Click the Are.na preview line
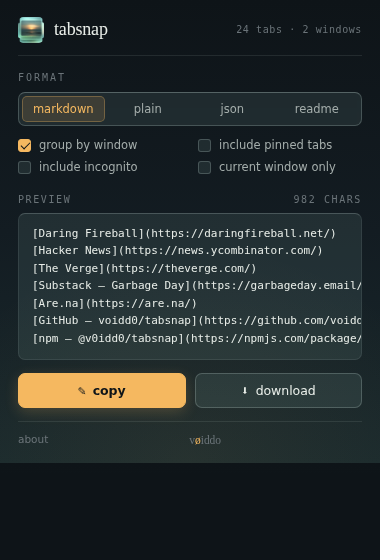This screenshot has height=560, width=380. 115,303
